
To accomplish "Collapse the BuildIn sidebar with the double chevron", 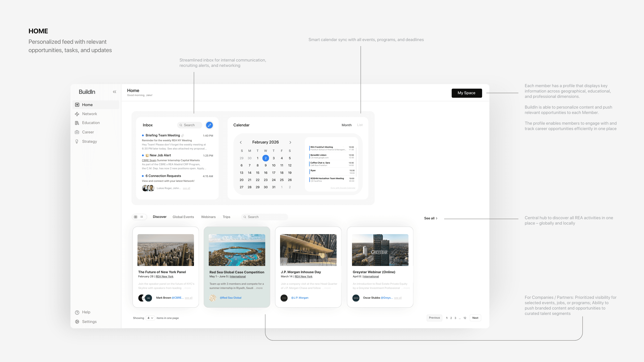I will 114,92.
